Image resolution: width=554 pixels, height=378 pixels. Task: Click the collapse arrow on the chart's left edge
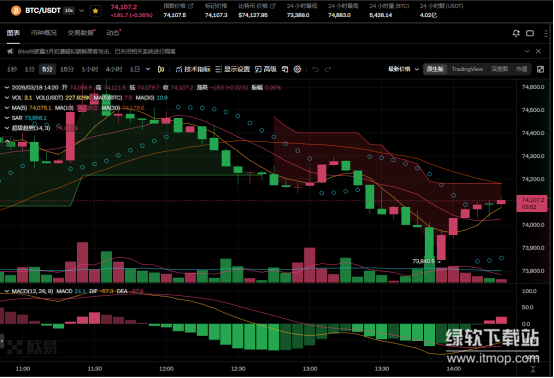(2, 341)
